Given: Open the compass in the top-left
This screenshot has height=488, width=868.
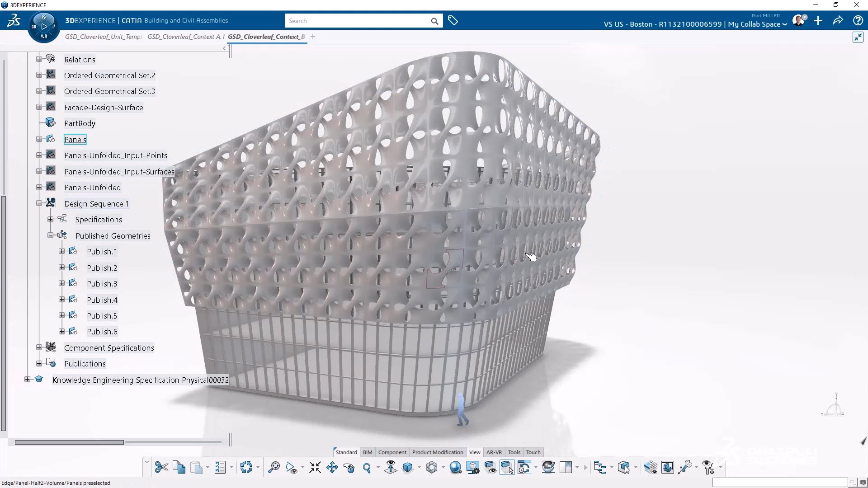Looking at the screenshot, I should pos(43,26).
